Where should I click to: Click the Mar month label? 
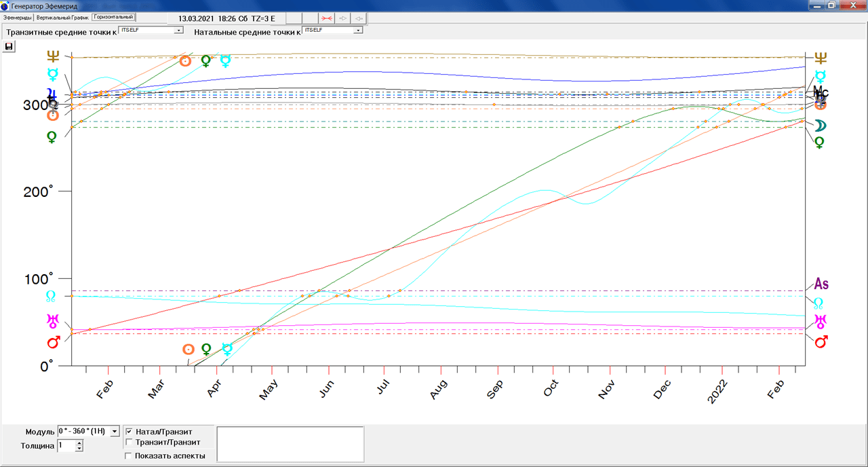pos(157,388)
